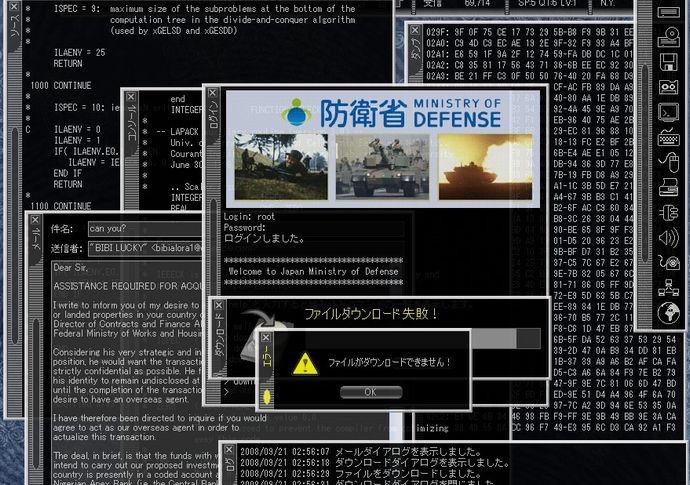This screenshot has height=485, width=690.
Task: Open the mouse icon in sidebar
Action: 668,162
